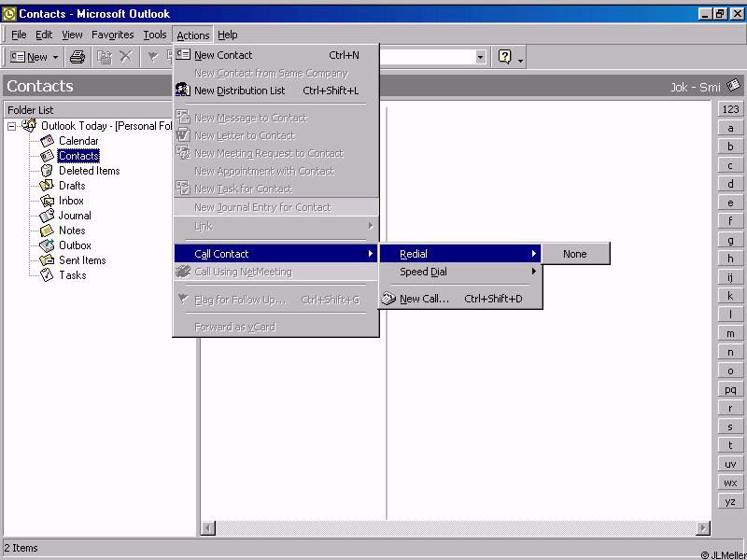This screenshot has height=560, width=747.
Task: Click the Delete X toolbar icon
Action: click(x=126, y=57)
